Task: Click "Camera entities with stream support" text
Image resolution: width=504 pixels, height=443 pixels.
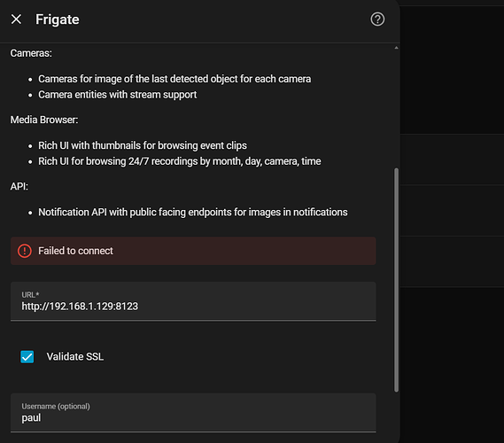Action: (x=117, y=95)
